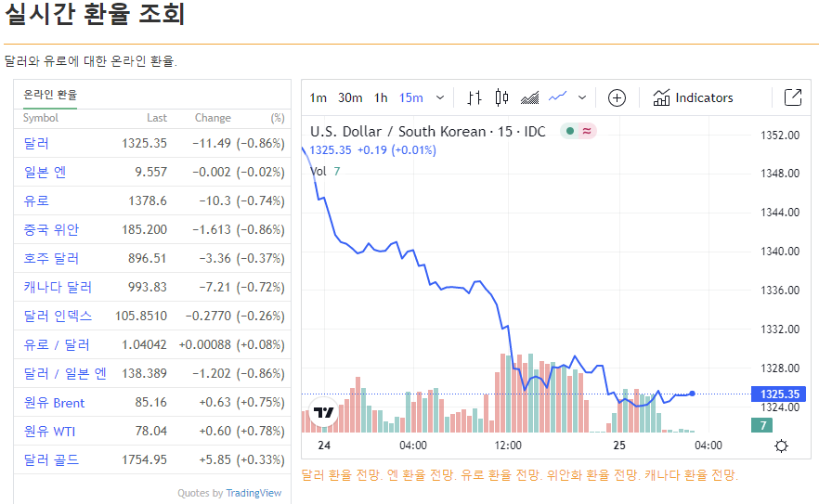
Task: Expand the time interval dropdown chevron
Action: tap(440, 97)
